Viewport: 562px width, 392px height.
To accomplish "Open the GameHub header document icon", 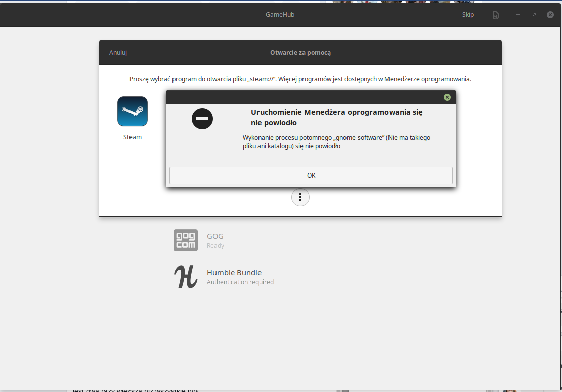I will (x=496, y=15).
